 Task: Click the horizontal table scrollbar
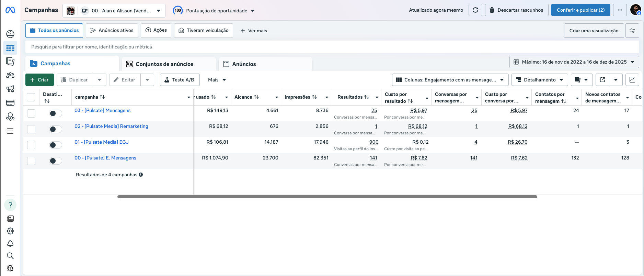[327, 197]
